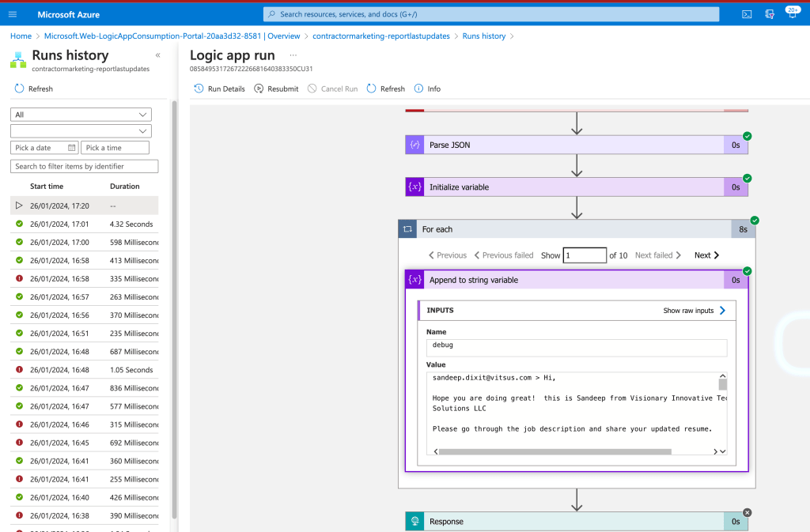Click the Runs history breadcrumb link
The height and width of the screenshot is (532, 810).
[x=484, y=36]
